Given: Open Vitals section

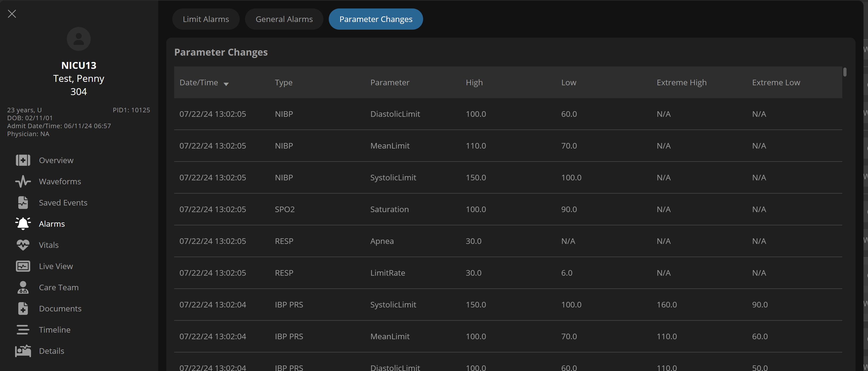Looking at the screenshot, I should (49, 245).
